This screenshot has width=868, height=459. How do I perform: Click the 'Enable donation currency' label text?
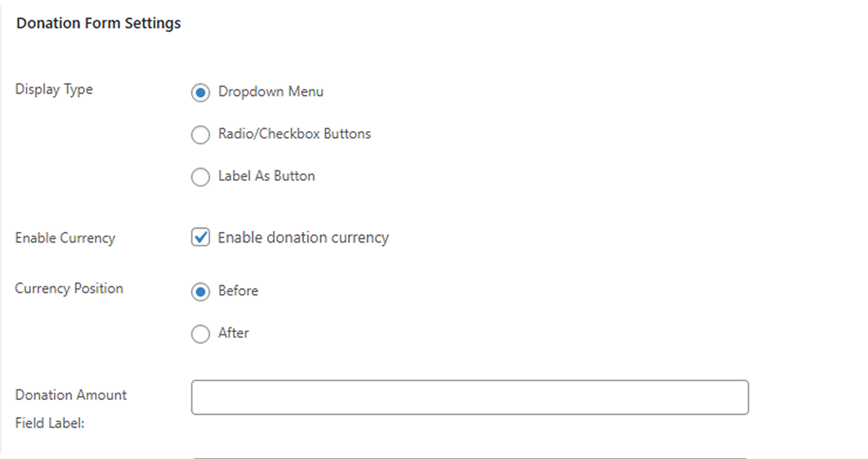pyautogui.click(x=303, y=237)
